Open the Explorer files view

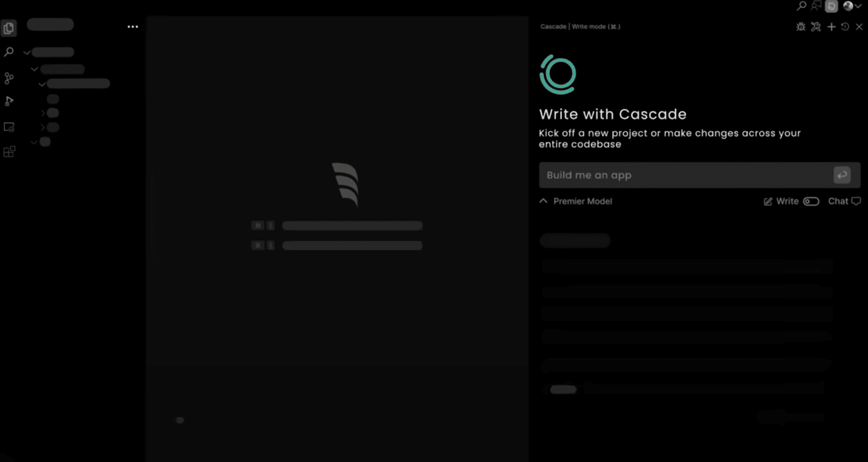point(9,28)
